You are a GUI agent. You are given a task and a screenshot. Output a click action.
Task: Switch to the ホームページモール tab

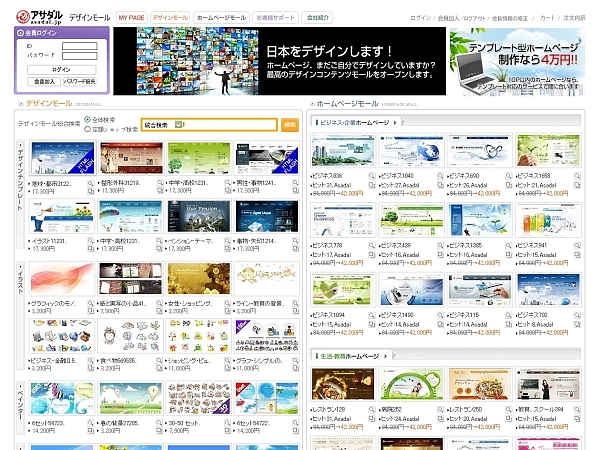click(220, 18)
